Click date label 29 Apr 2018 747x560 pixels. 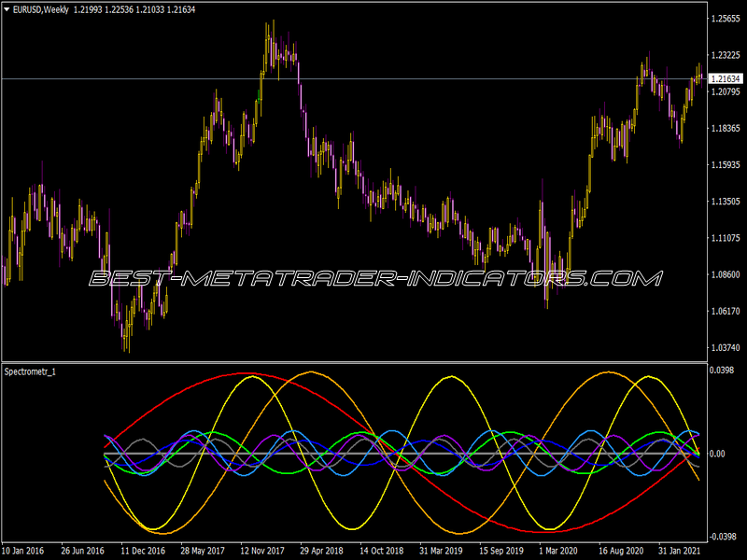(321, 551)
